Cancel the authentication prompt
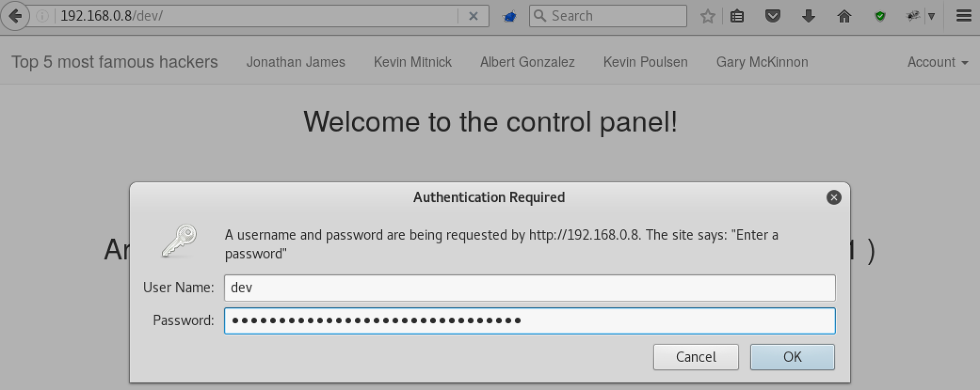Image resolution: width=980 pixels, height=390 pixels. [x=696, y=357]
